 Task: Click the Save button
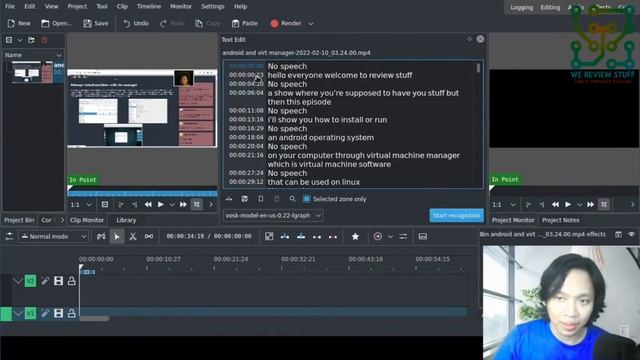tap(96, 24)
